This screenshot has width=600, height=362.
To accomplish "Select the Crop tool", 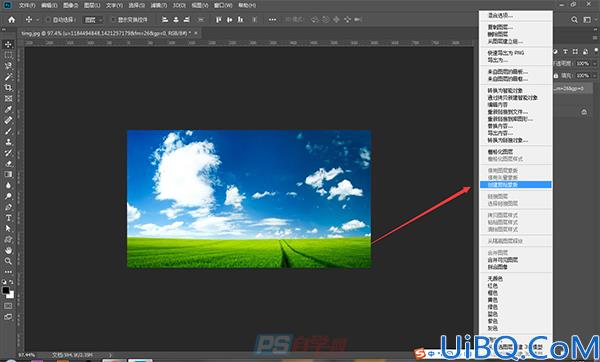I will point(8,88).
